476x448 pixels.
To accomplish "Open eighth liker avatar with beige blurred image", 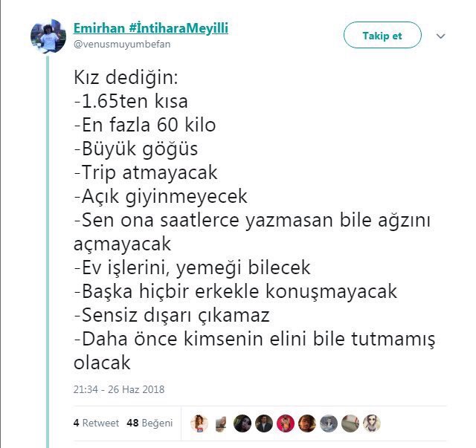I will [350, 423].
